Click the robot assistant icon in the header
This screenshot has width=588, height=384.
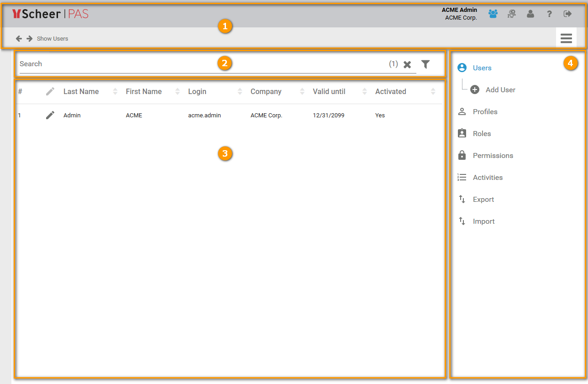[x=512, y=14]
